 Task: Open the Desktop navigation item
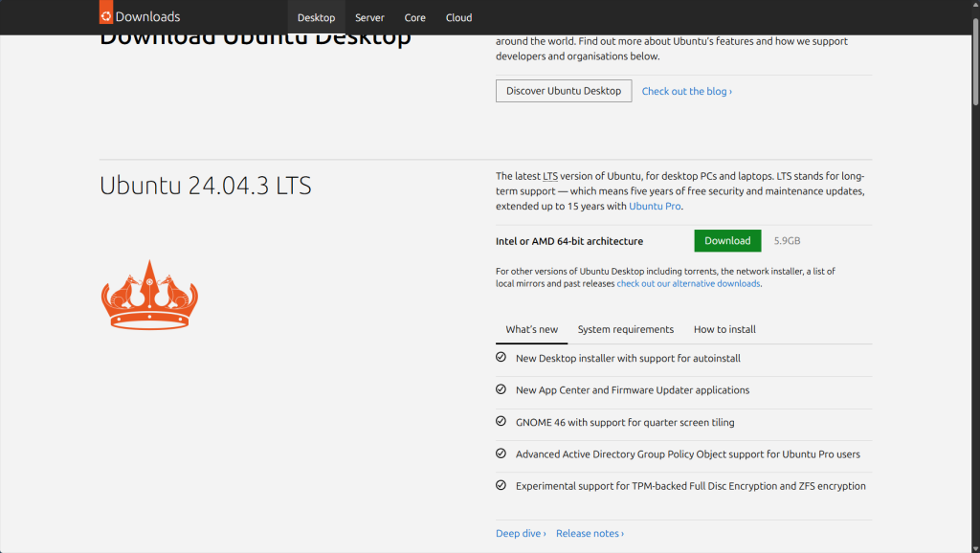(x=316, y=17)
